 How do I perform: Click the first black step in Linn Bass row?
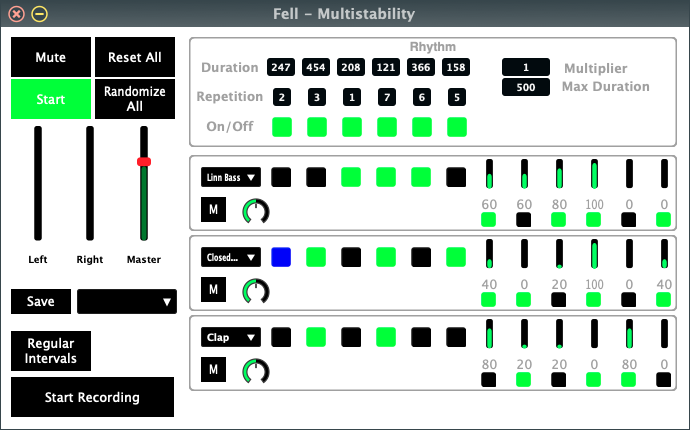pos(282,177)
